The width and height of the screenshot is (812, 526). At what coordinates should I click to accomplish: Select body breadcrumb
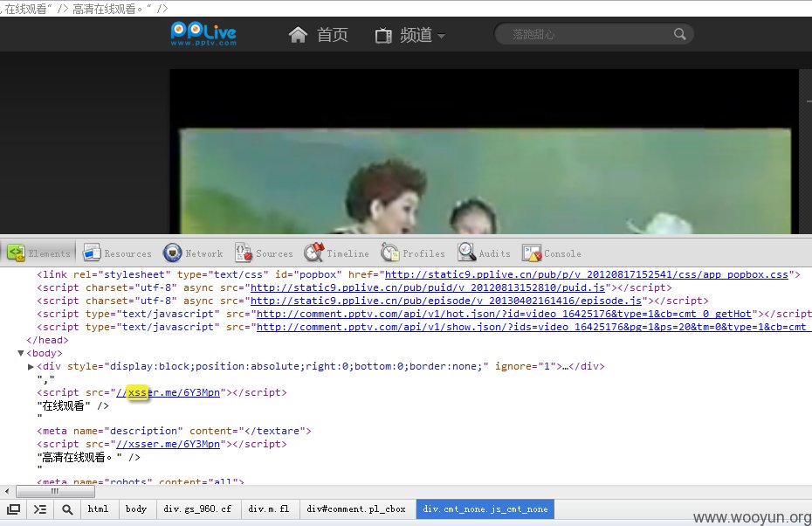pos(136,509)
